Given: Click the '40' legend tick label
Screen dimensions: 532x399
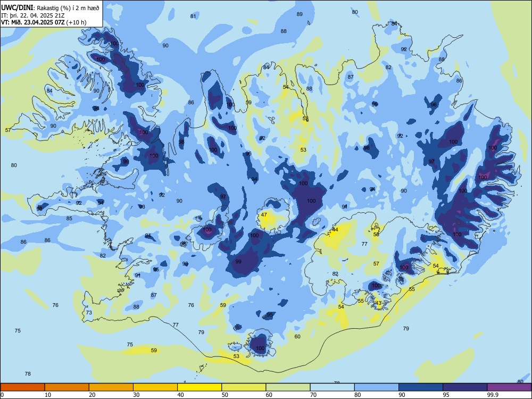Looking at the screenshot, I should (x=180, y=395).
